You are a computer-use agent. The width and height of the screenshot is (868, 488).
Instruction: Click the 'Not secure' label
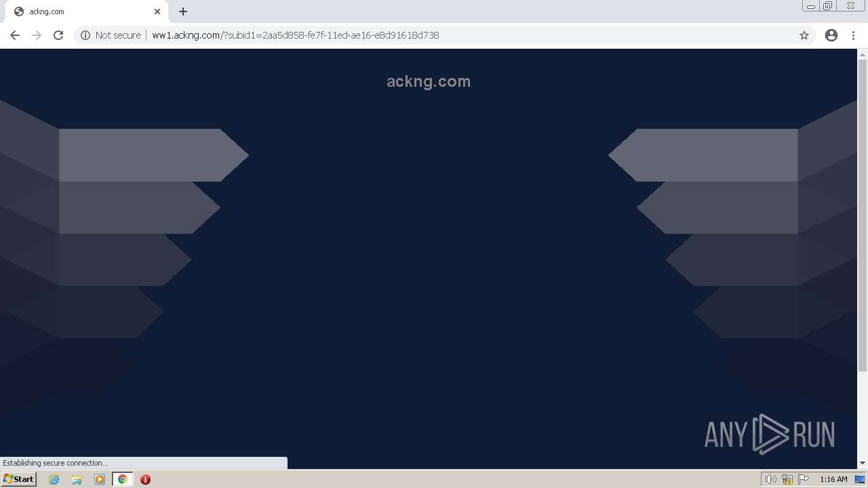pos(118,35)
